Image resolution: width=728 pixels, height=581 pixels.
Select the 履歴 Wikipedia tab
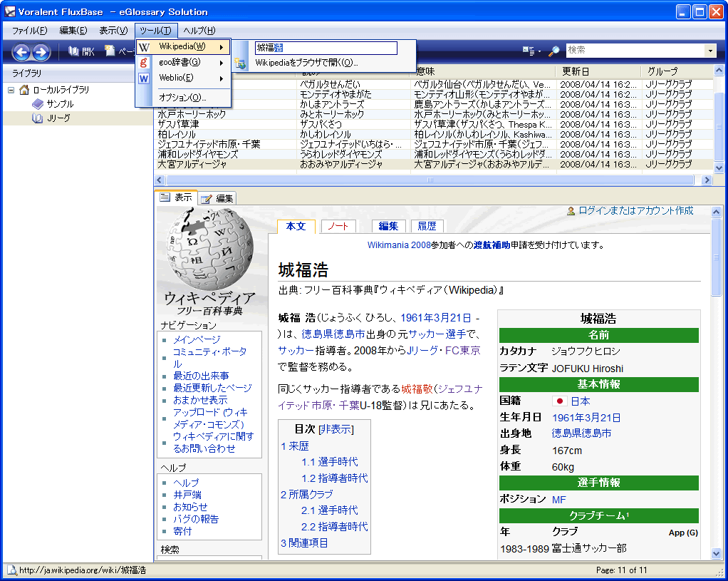coord(427,227)
